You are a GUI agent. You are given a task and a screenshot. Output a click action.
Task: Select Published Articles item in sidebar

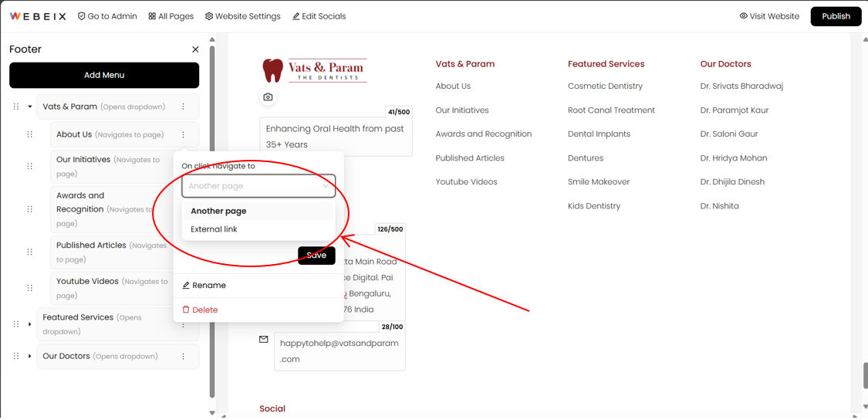coord(112,252)
